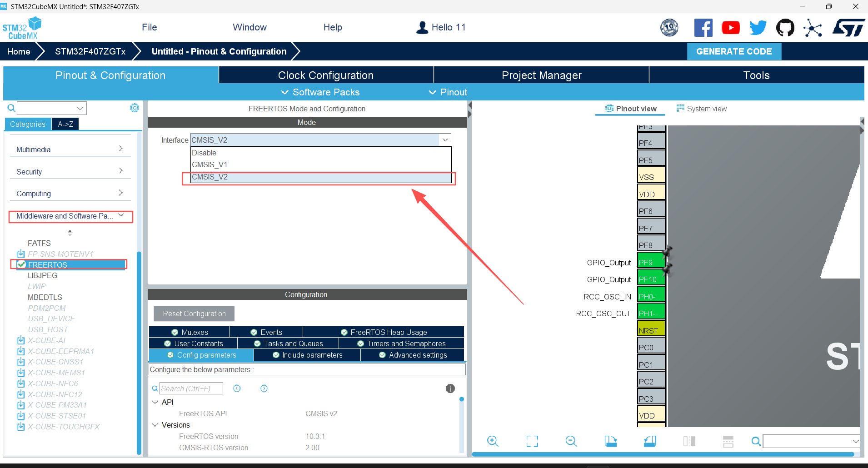Go to the previous search result arrow

pyautogui.click(x=237, y=388)
